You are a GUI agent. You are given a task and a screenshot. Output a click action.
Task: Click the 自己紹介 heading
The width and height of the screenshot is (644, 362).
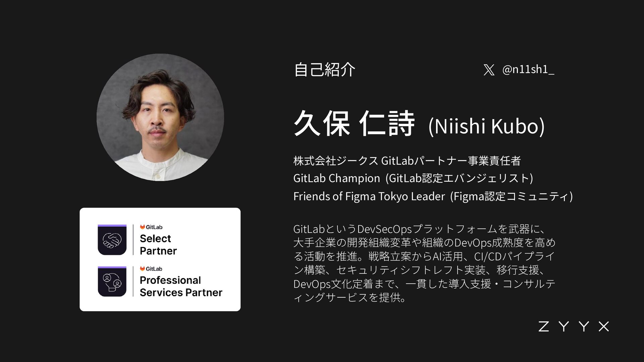(x=324, y=70)
